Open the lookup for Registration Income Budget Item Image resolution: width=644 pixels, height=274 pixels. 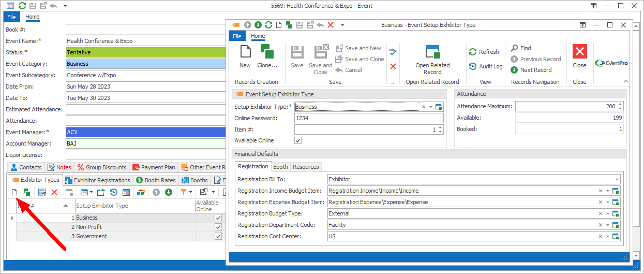pyautogui.click(x=616, y=191)
